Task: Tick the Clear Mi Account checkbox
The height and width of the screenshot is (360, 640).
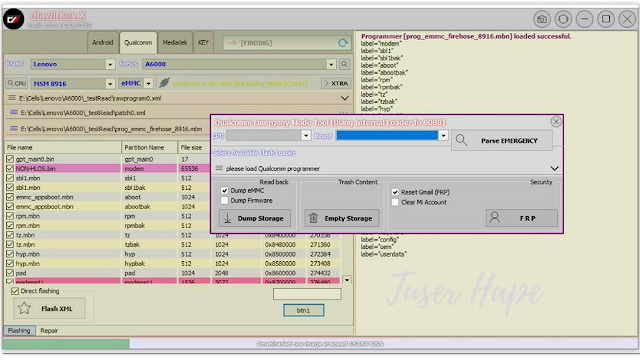Action: pyautogui.click(x=395, y=202)
